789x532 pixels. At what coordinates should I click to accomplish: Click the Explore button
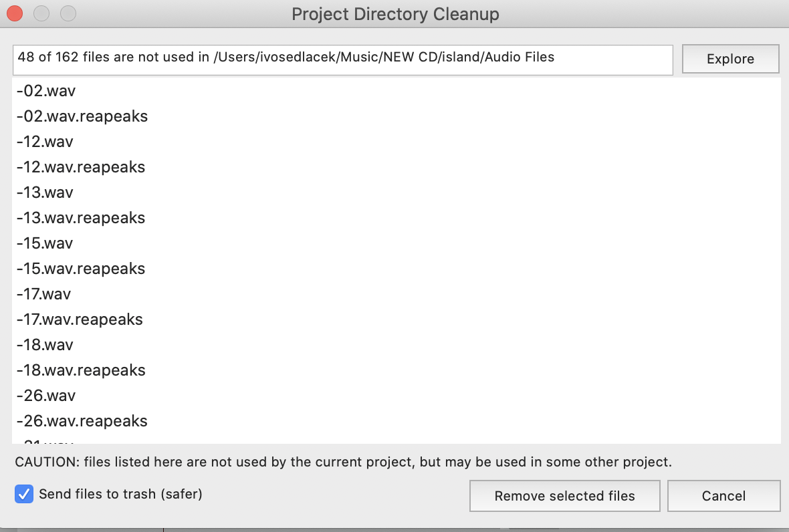[730, 59]
